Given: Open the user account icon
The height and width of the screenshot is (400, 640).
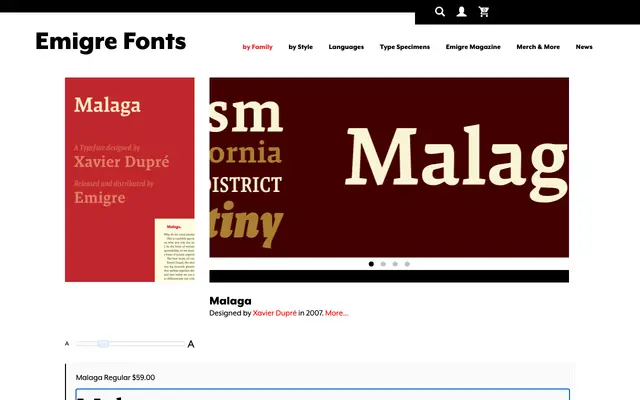Looking at the screenshot, I should (462, 11).
